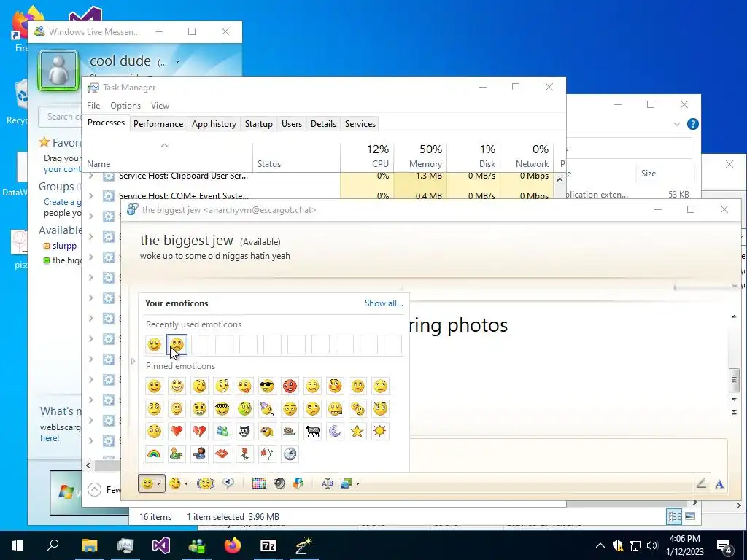This screenshot has width=747, height=560.
Task: Insert the sun emoticon
Action: pos(379,431)
